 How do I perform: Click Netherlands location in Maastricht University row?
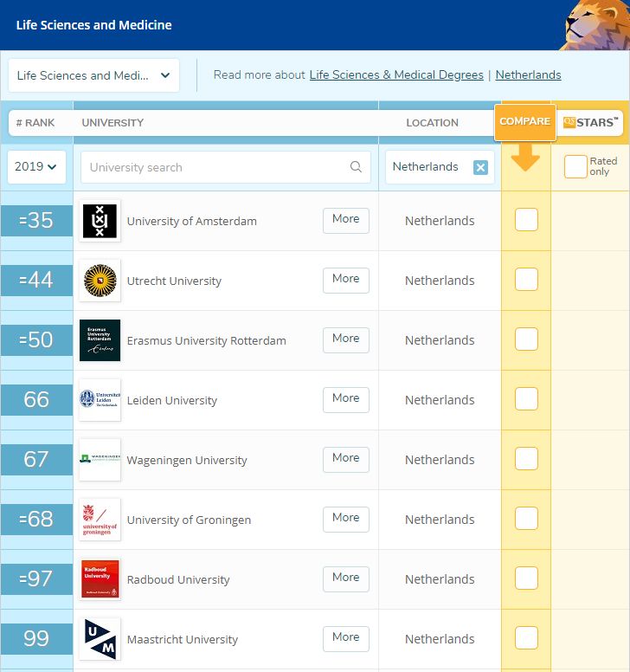pos(440,639)
